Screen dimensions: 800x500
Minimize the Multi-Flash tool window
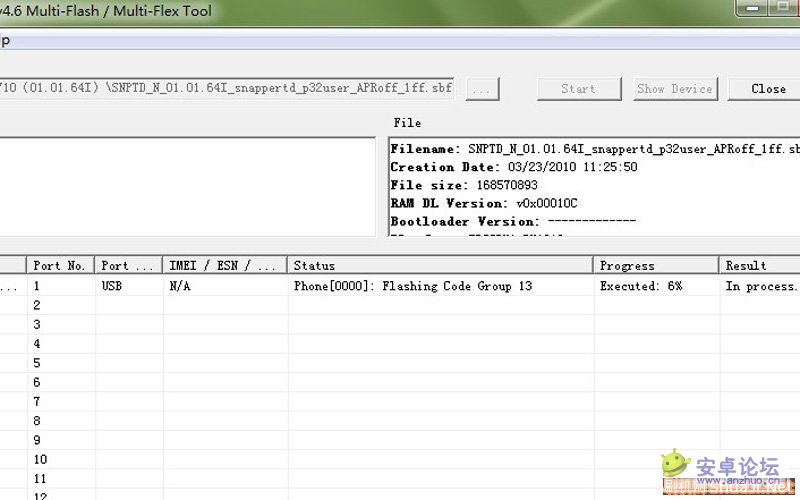coord(751,8)
